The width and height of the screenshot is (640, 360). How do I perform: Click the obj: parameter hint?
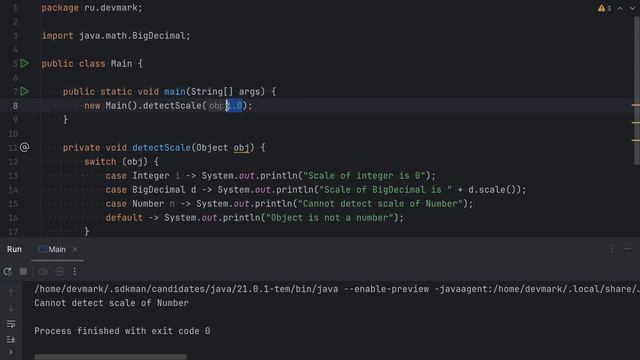[216, 106]
